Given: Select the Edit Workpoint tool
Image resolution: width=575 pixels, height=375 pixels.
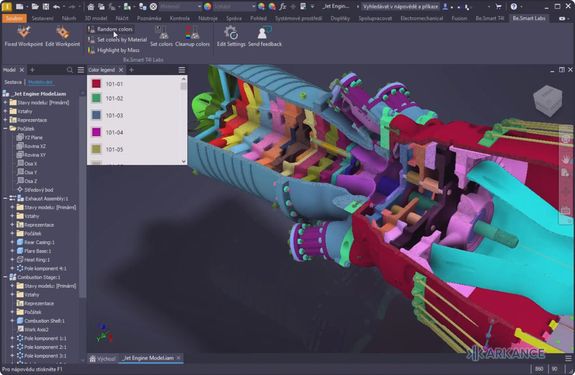Looking at the screenshot, I should click(63, 32).
